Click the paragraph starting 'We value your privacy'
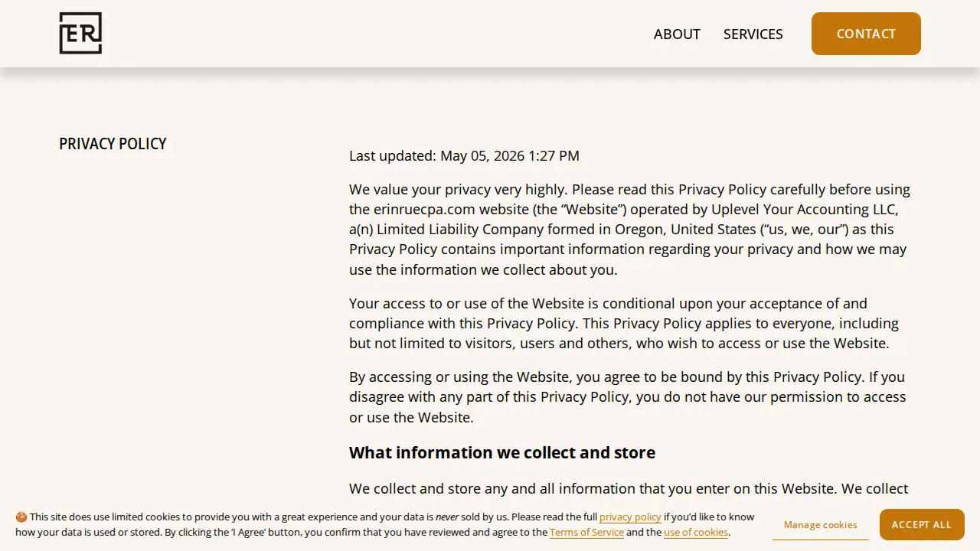 (630, 230)
